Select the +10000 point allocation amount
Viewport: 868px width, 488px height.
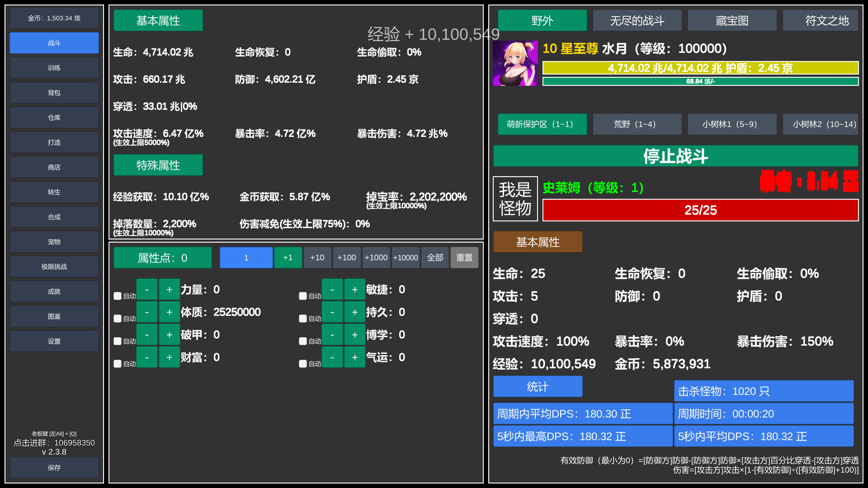406,258
